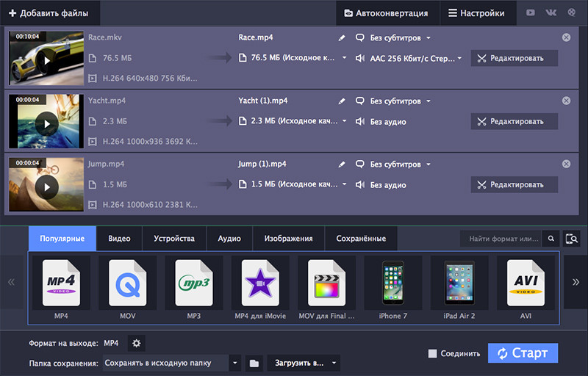This screenshot has width=588, height=376.
Task: Open output format settings gear
Action: tap(136, 343)
